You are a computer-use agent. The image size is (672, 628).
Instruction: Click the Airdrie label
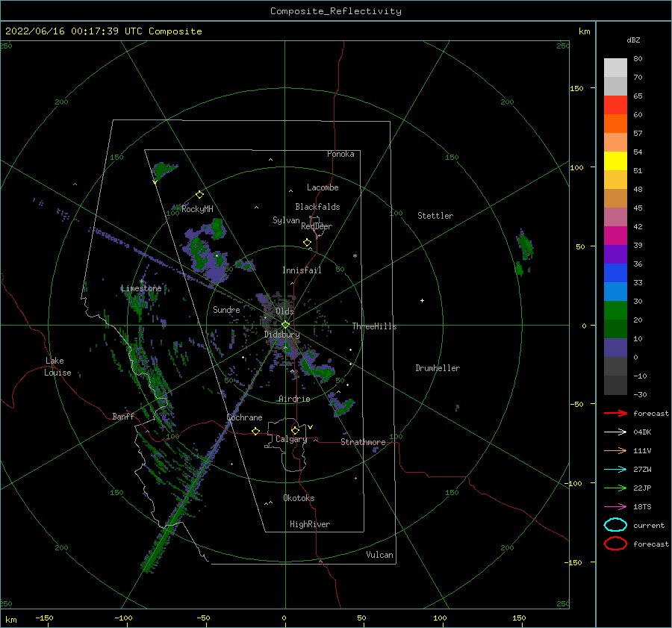click(x=294, y=399)
